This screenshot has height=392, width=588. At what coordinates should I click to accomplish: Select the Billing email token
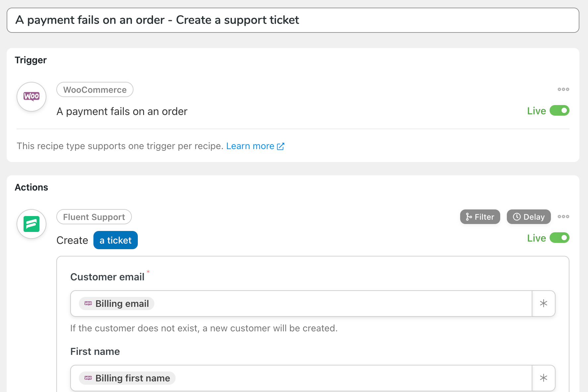117,304
